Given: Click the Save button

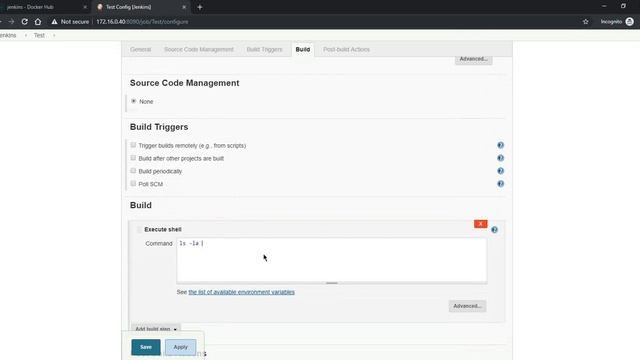Looking at the screenshot, I should coord(146,347).
